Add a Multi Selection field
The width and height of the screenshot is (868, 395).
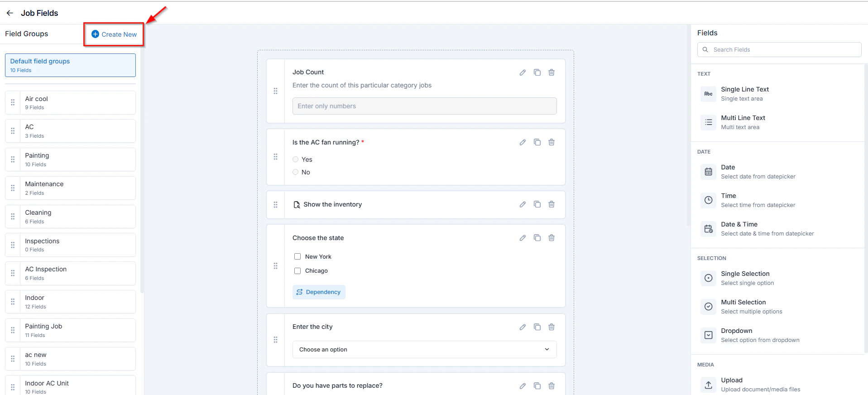coord(778,307)
